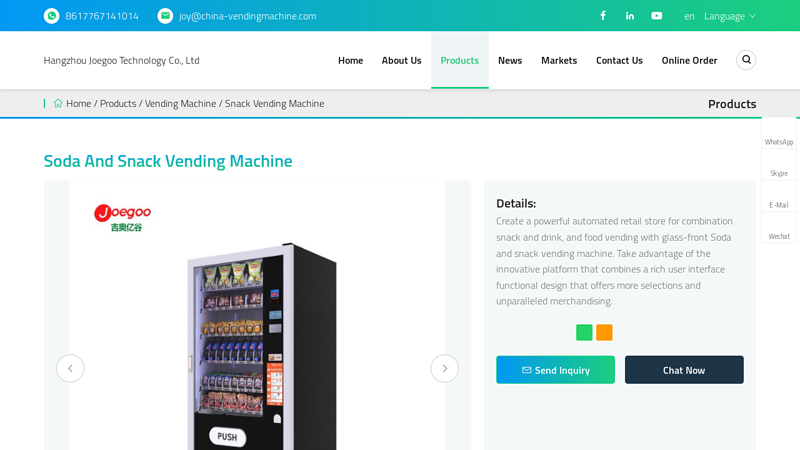Viewport: 800px width, 450px height.
Task: Open the About Us menu item
Action: [402, 60]
